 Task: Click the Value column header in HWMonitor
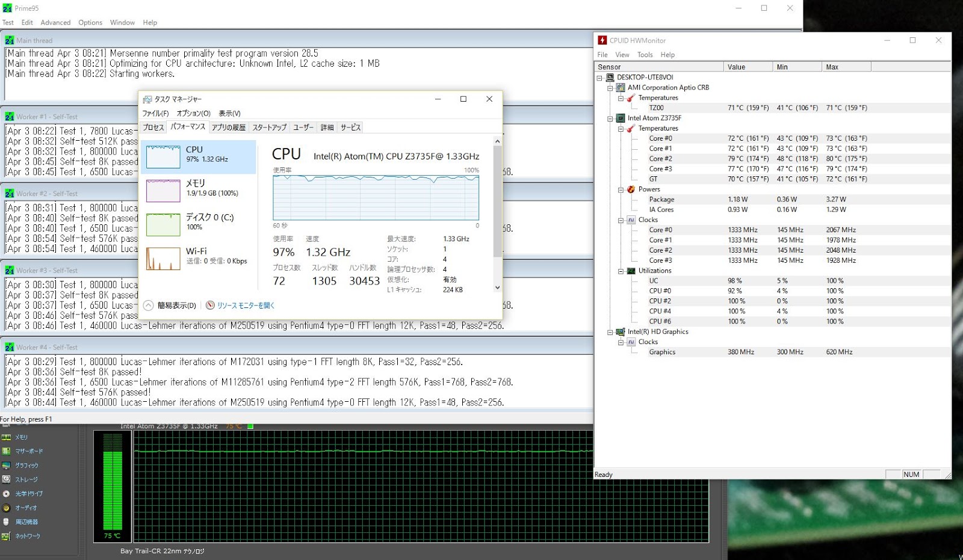(x=748, y=67)
